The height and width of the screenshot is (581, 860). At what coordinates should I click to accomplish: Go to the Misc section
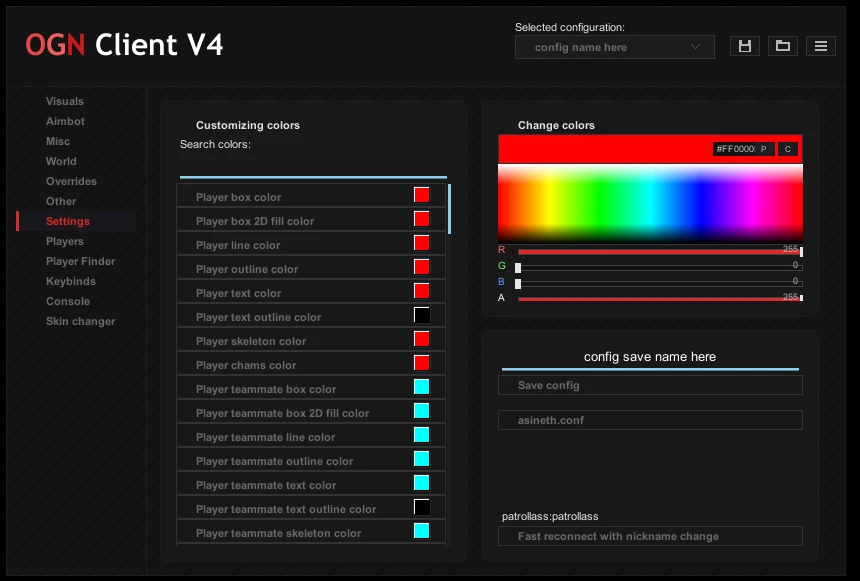pos(58,141)
